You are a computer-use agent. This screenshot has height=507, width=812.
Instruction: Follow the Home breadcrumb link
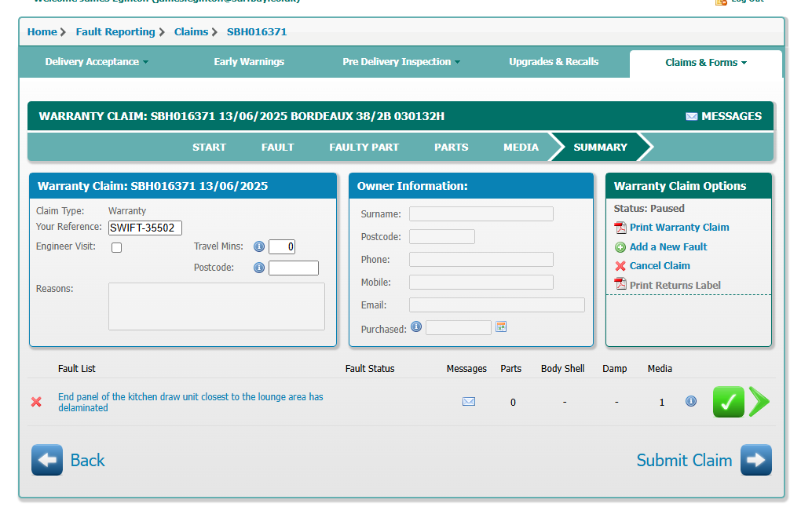pyautogui.click(x=42, y=32)
